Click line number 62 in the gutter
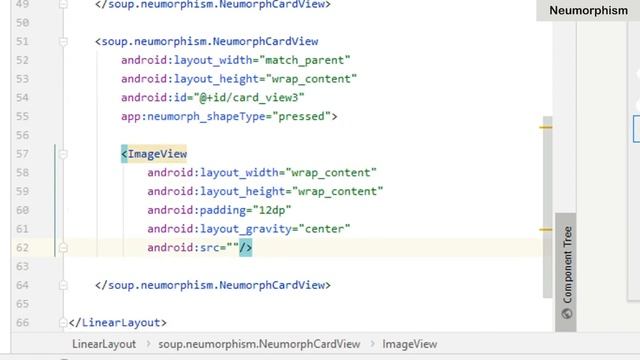This screenshot has height=360, width=640. (x=22, y=248)
